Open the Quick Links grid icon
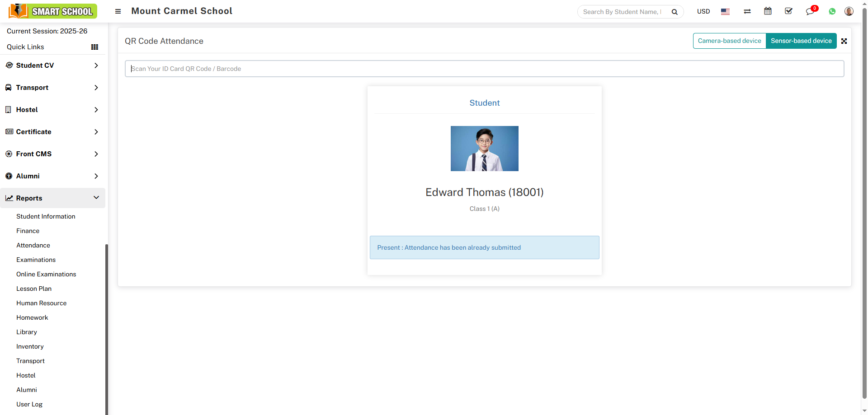Screen dimensions: 868x415 pyautogui.click(x=94, y=47)
